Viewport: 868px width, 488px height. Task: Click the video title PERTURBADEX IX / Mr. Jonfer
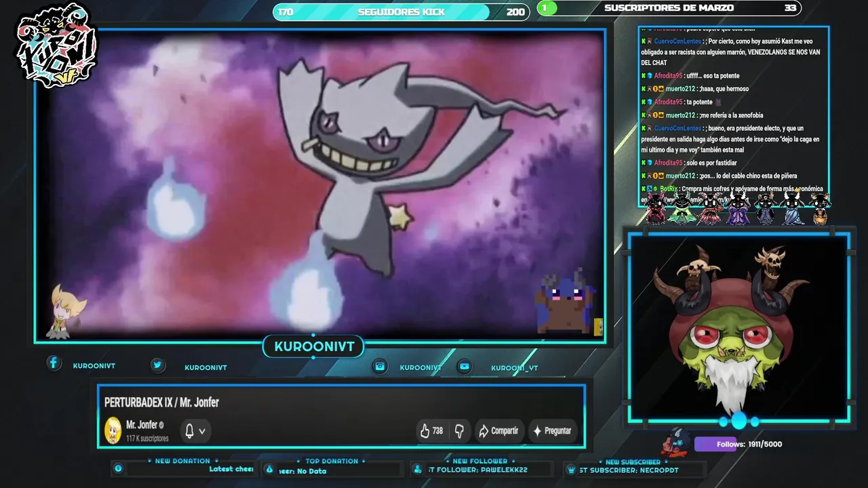[x=161, y=403]
